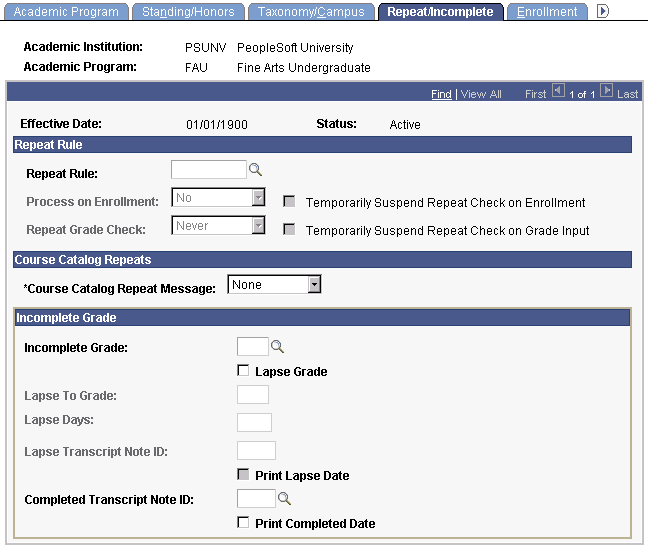The height and width of the screenshot is (548, 648).
Task: Switch to the Standing/Honors tab
Action: tap(188, 12)
